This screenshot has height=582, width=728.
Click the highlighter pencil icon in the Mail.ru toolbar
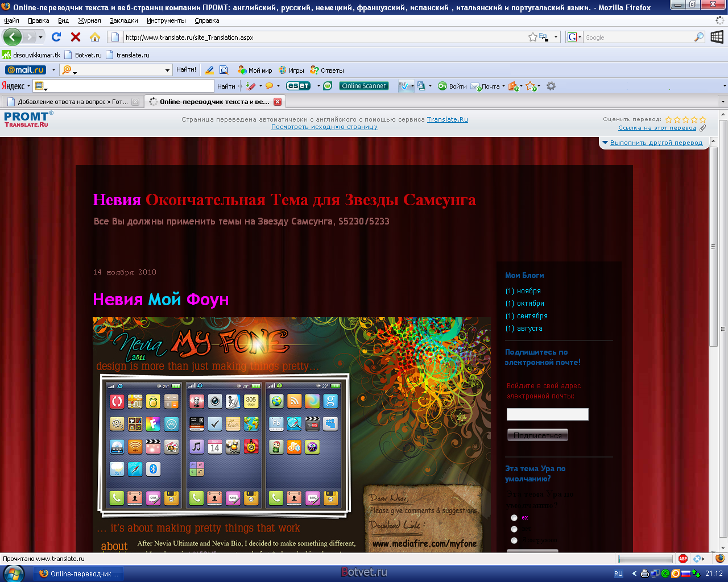(209, 70)
